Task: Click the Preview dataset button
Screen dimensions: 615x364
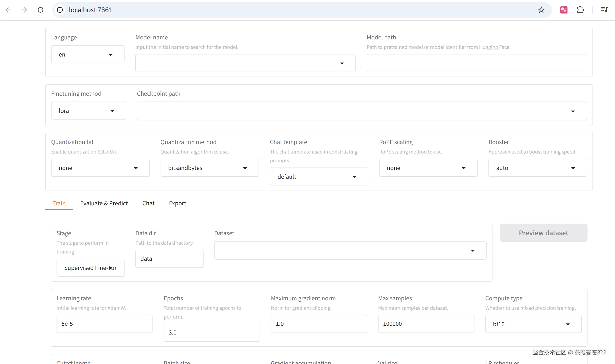Action: click(543, 233)
